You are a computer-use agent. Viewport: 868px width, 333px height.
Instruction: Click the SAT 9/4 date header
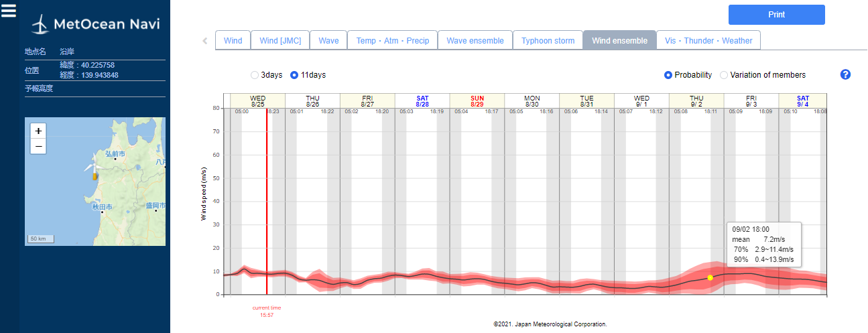click(802, 101)
